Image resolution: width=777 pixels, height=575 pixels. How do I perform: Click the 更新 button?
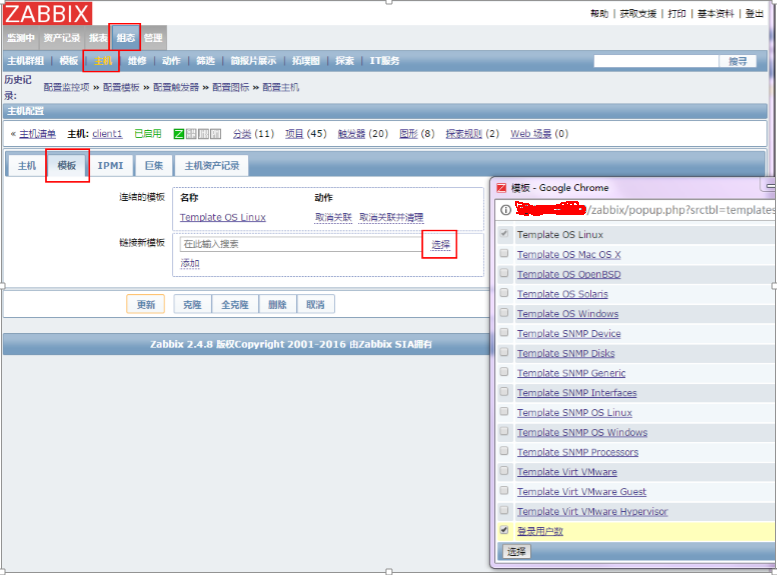point(146,304)
